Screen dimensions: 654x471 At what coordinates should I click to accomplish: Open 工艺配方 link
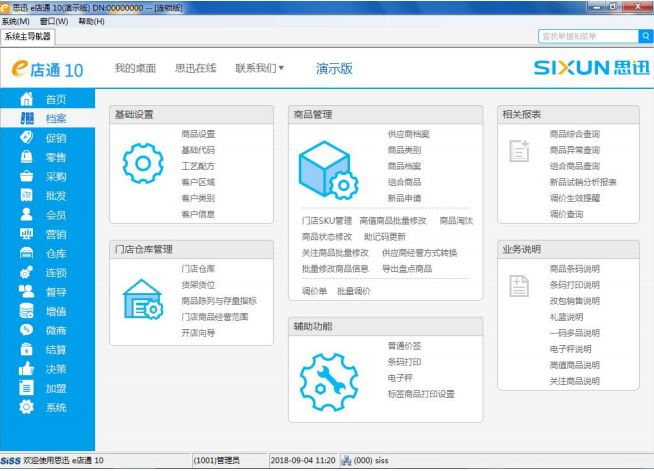[198, 166]
